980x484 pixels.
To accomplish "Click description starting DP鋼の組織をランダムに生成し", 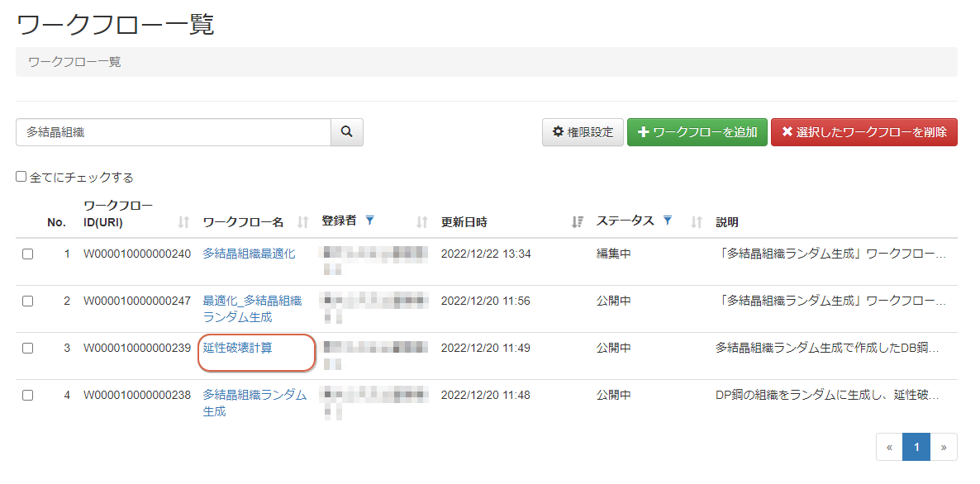I will (827, 396).
